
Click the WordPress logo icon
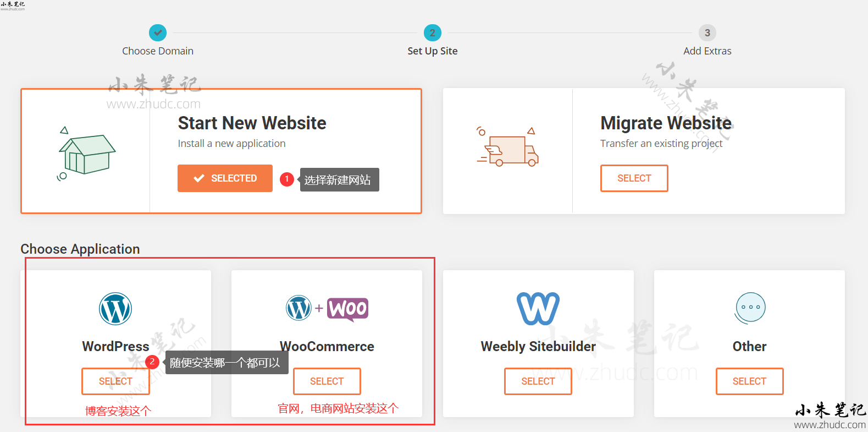click(x=115, y=309)
